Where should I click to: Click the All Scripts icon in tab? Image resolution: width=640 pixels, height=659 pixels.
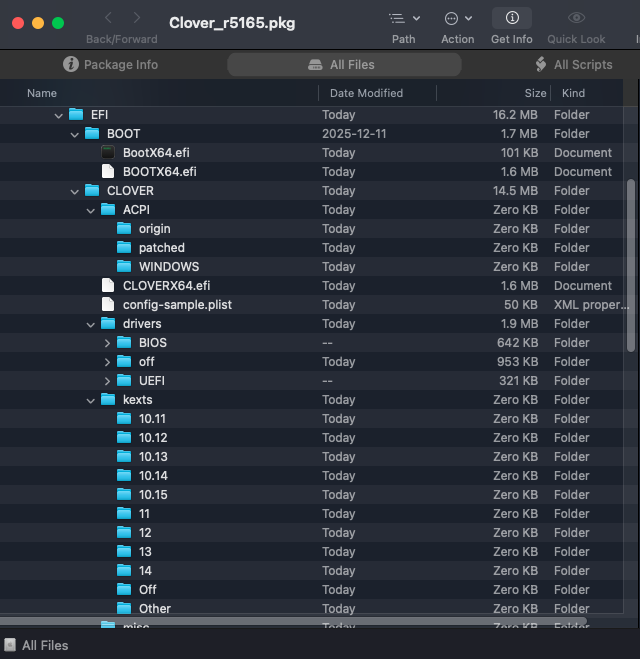(541, 64)
